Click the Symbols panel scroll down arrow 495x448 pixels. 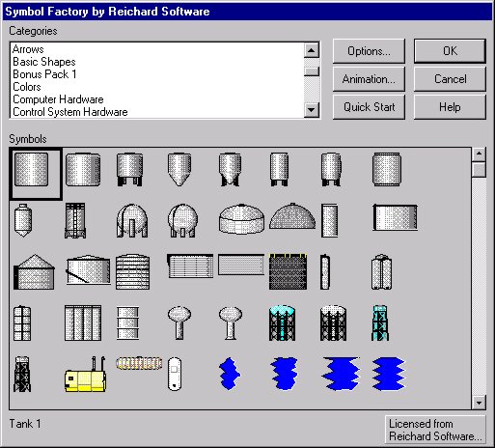click(479, 403)
